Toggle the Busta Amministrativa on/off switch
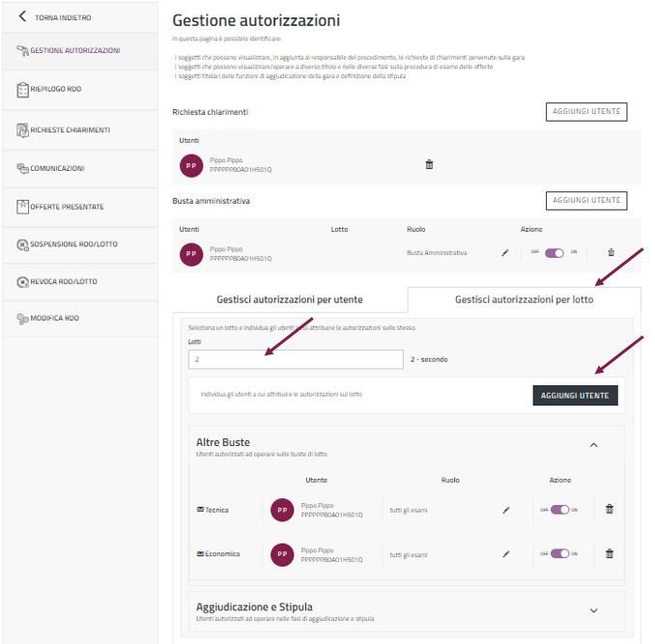Viewport: 655px width, 644px height. [555, 253]
